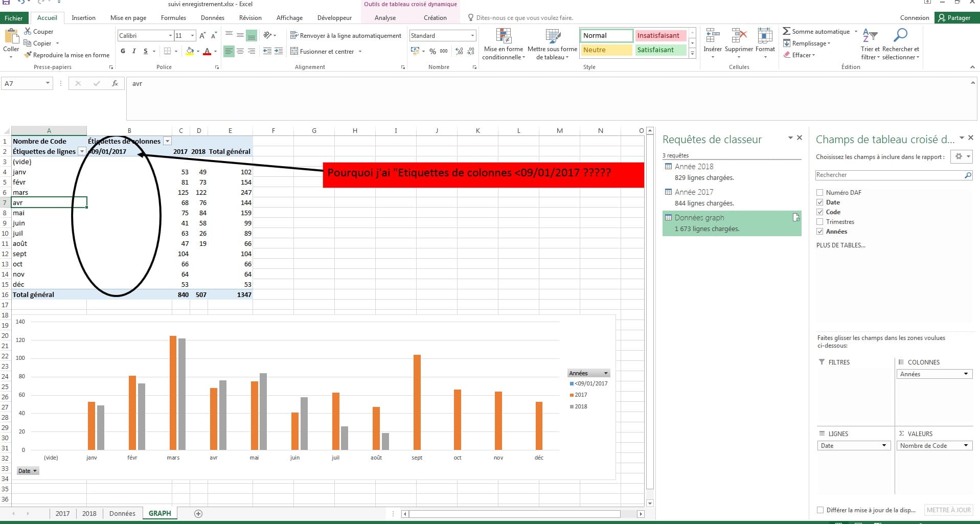Click the Coller (paste) icon
Viewport: 980px width, 524px height.
click(x=11, y=37)
